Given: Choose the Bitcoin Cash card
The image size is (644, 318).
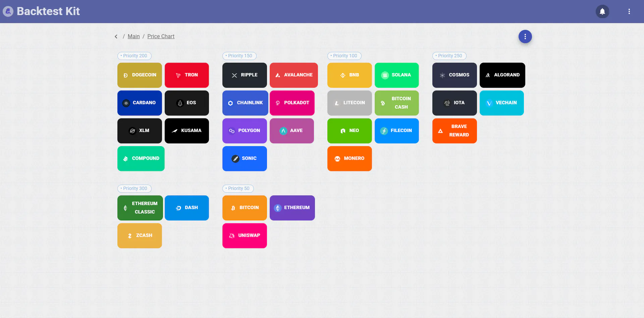Looking at the screenshot, I should pyautogui.click(x=397, y=103).
